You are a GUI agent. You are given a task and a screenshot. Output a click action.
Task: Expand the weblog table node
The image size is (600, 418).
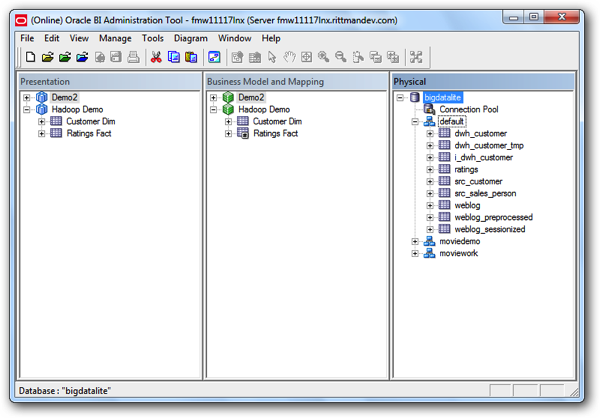pos(430,206)
